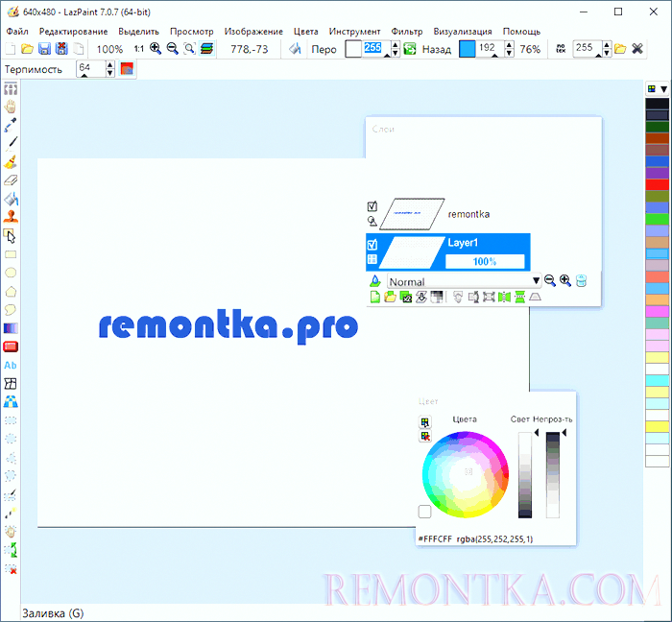The height and width of the screenshot is (622, 672).
Task: Select the Eraser tool
Action: pyautogui.click(x=11, y=180)
